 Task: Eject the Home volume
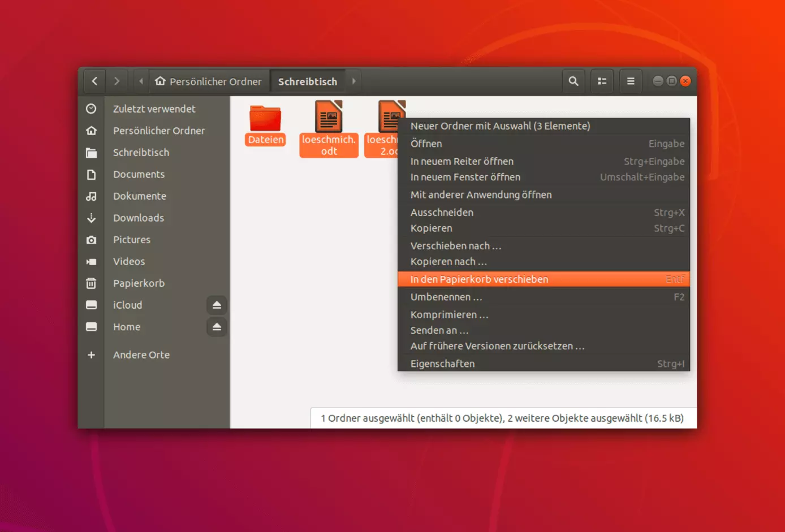217,327
